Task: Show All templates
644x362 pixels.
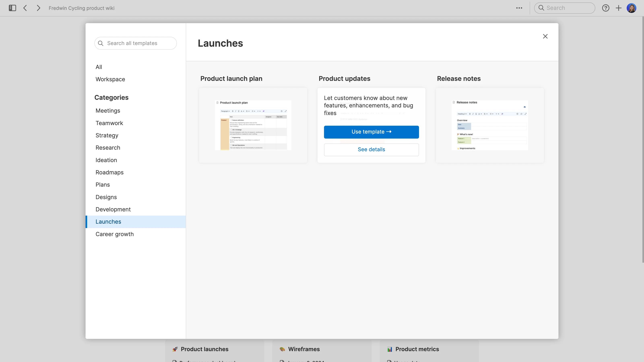Action: click(99, 67)
